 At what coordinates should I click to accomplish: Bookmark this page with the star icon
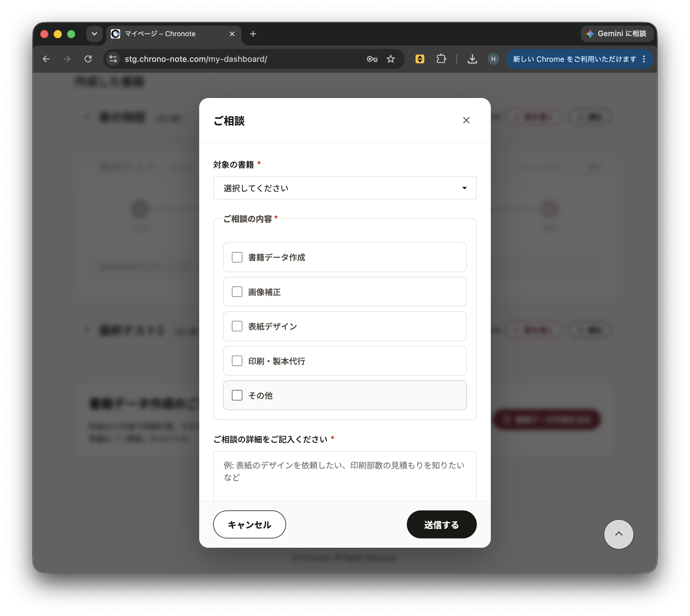[391, 59]
